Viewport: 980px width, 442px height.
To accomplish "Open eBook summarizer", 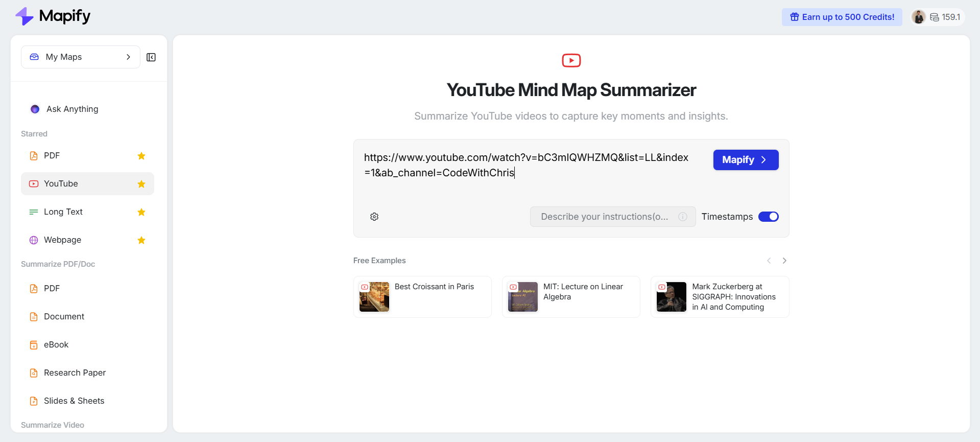I will 87,344.
